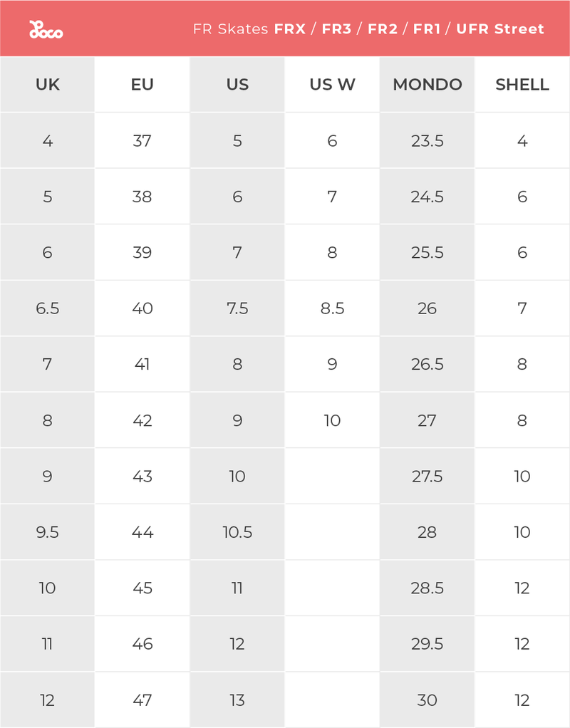Click the UFR Street model name
Screen dimensions: 570x728
(500, 29)
